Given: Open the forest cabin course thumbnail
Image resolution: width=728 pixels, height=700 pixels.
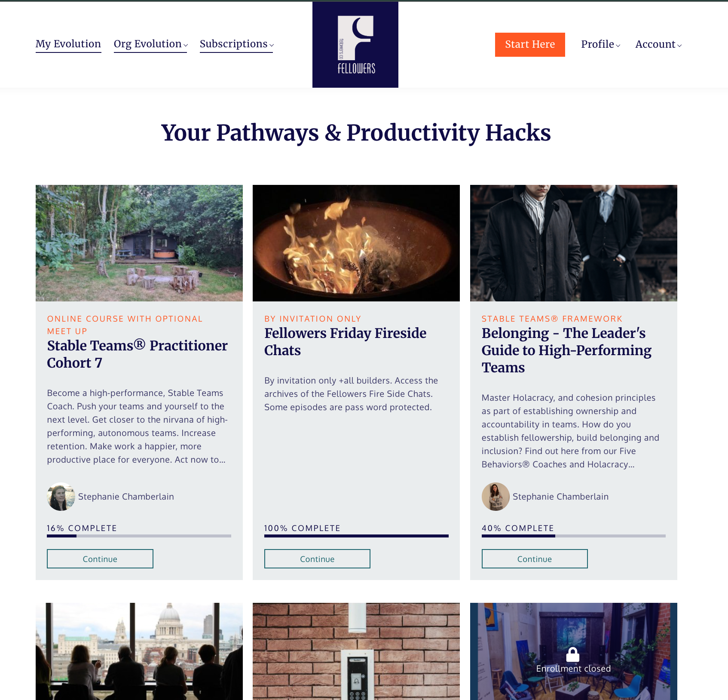Looking at the screenshot, I should [x=139, y=243].
